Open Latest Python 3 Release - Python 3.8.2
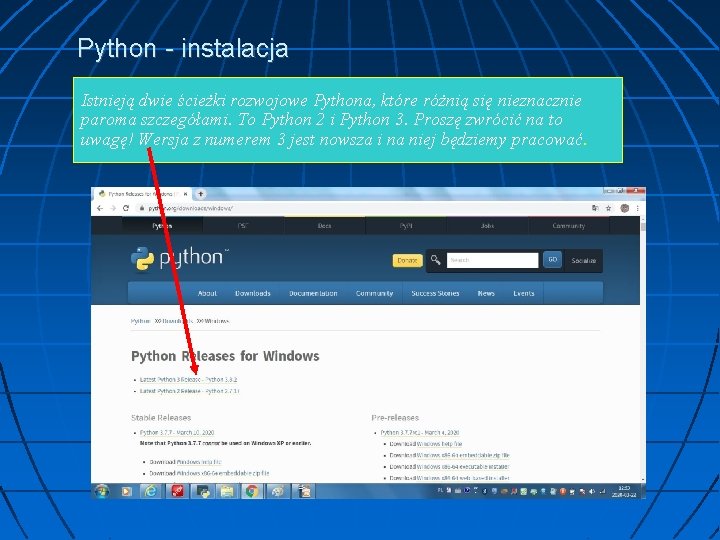This screenshot has height=540, width=720. click(x=188, y=380)
